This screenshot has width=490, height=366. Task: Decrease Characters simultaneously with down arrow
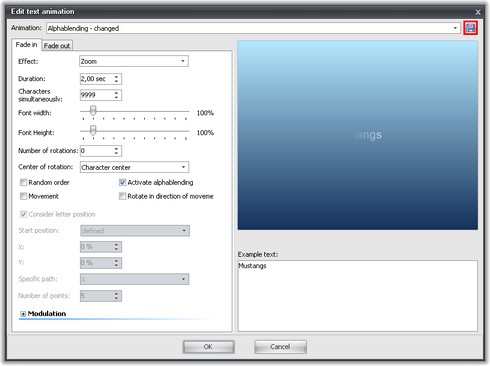(116, 97)
